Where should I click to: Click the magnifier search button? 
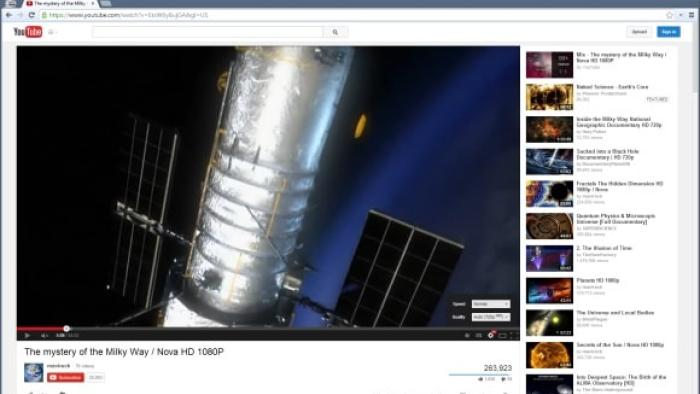[335, 32]
